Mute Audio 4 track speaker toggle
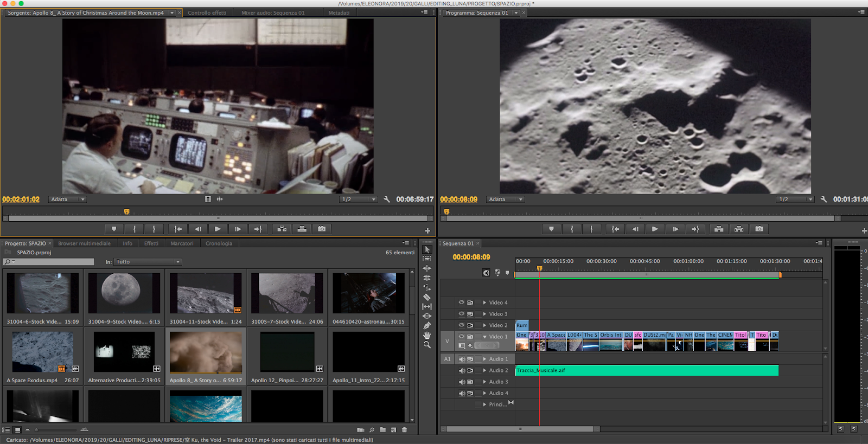The image size is (868, 444). 462,393
